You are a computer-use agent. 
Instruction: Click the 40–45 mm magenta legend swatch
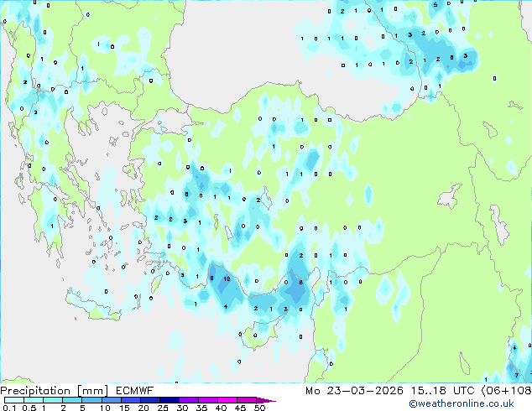[227, 400]
